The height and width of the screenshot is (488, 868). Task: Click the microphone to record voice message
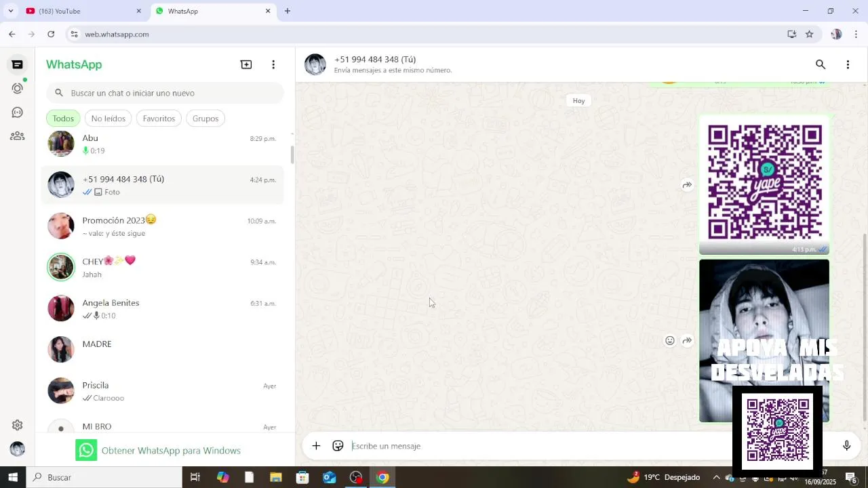(x=846, y=445)
